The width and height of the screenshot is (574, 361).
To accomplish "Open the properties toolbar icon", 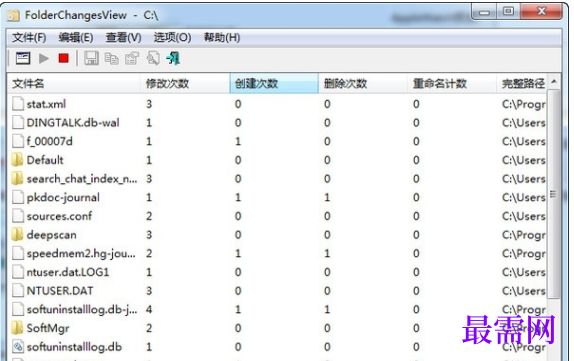I will click(132, 58).
